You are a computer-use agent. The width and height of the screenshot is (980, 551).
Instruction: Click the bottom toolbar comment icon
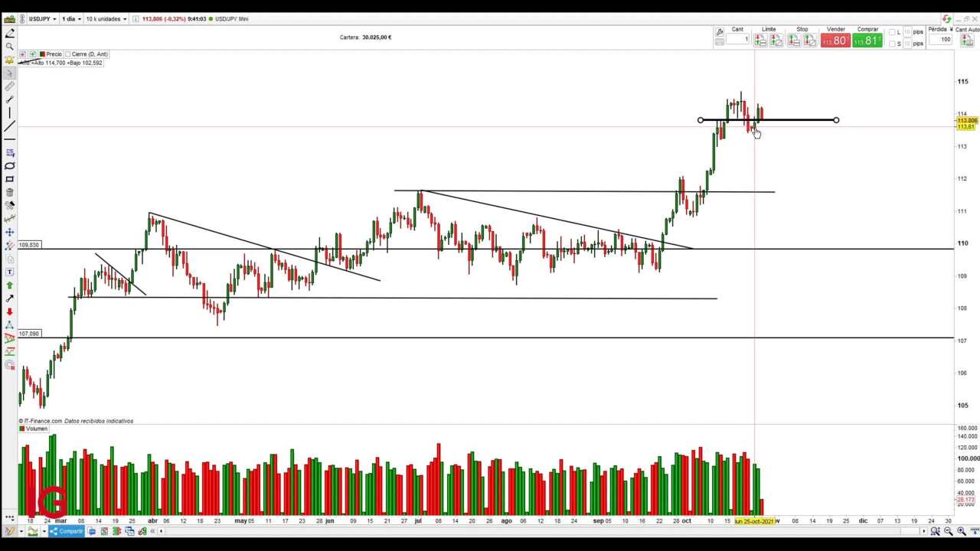[92, 530]
